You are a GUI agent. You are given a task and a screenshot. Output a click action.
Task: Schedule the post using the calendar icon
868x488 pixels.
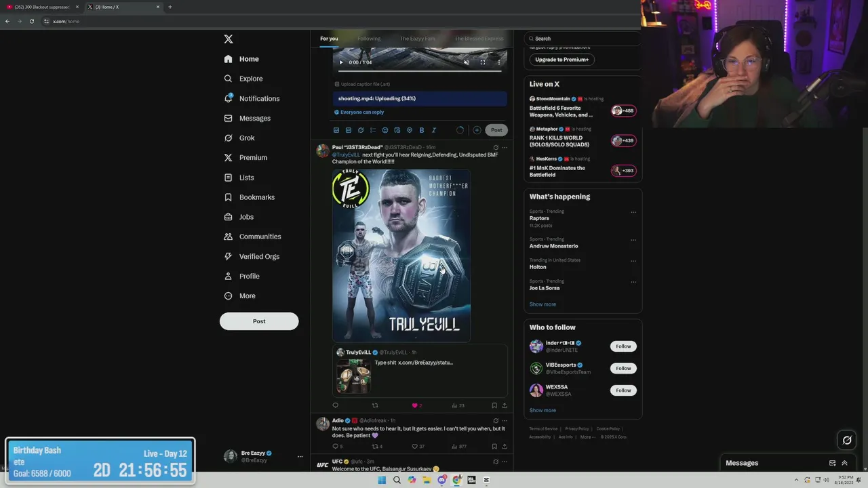(x=397, y=130)
